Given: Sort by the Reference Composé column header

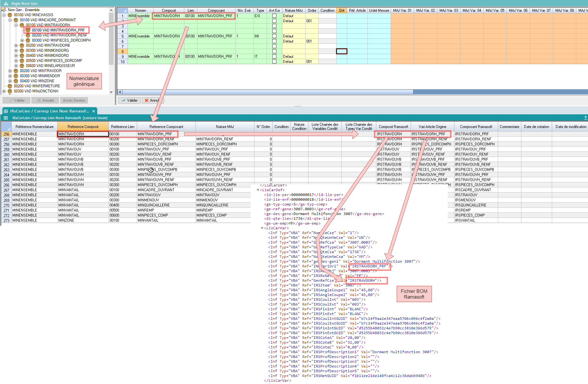Looking at the screenshot, I should click(x=83, y=127).
